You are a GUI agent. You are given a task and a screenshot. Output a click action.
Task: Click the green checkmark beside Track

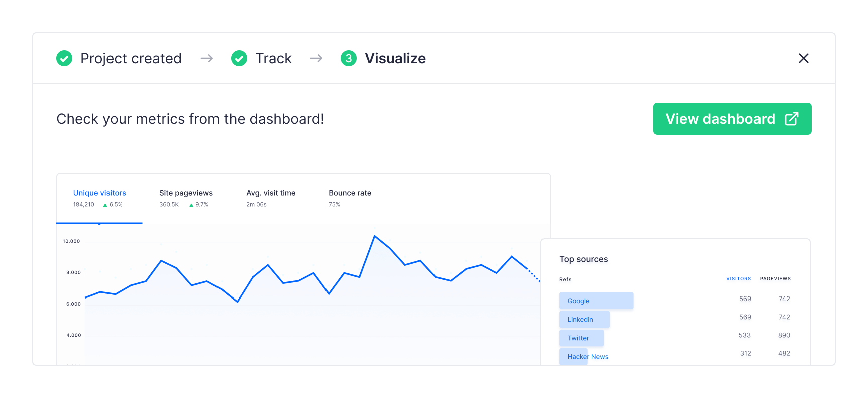tap(239, 58)
